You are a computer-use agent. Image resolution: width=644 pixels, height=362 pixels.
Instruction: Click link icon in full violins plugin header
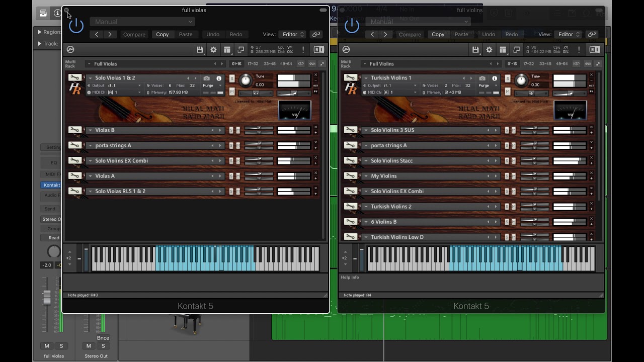tap(592, 34)
